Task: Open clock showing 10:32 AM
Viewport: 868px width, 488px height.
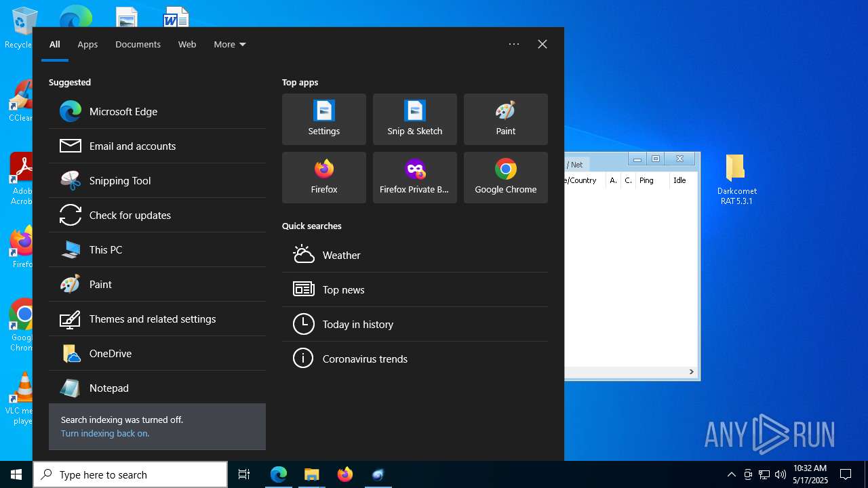Action: click(810, 474)
